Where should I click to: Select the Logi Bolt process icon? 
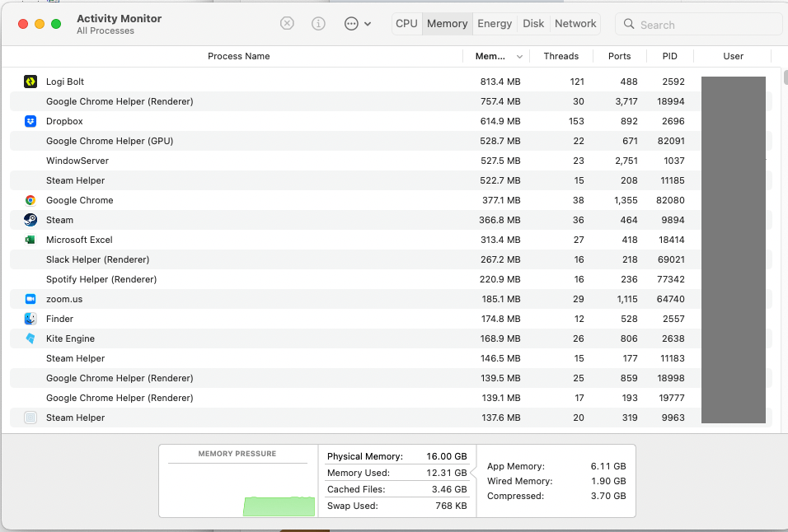(x=29, y=81)
